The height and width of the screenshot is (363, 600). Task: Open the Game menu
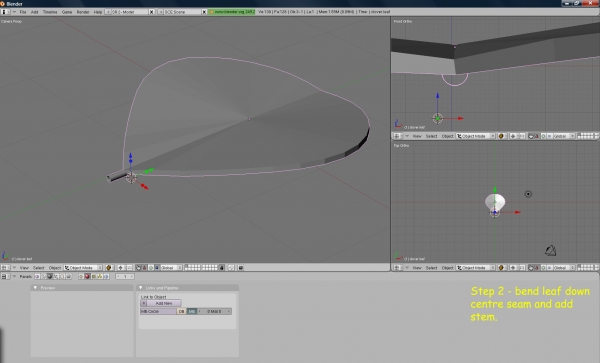[x=67, y=12]
